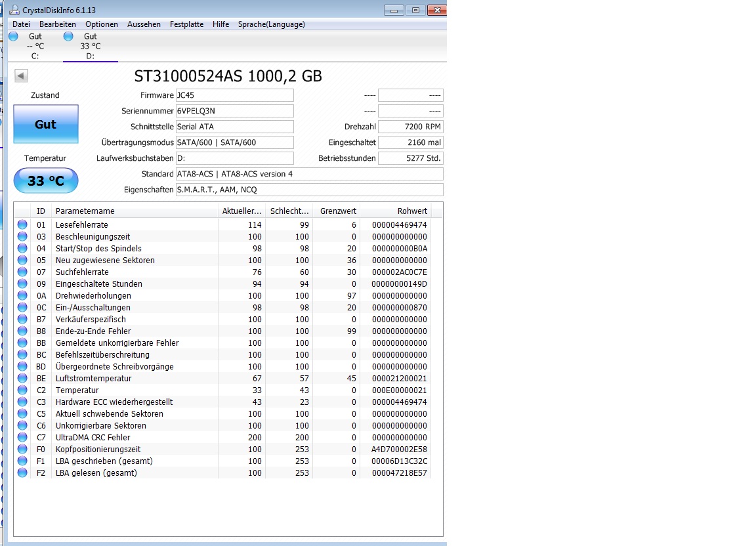Select the Luftstromtemperatur parameter text

click(94, 378)
